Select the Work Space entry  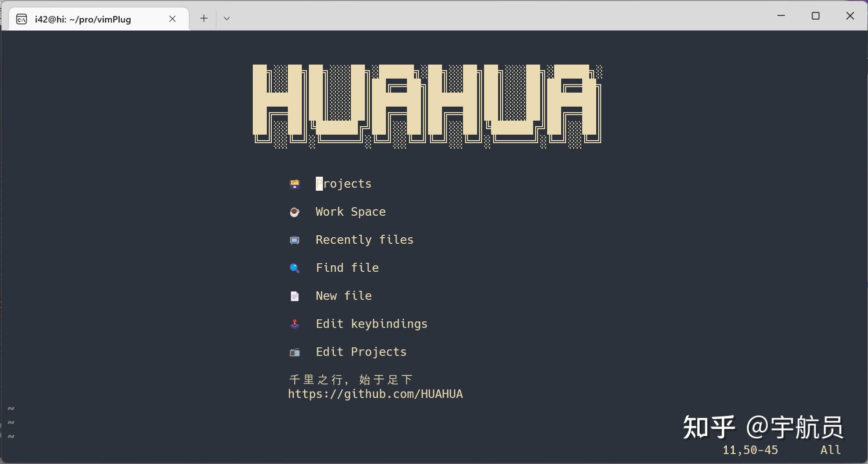coord(350,212)
